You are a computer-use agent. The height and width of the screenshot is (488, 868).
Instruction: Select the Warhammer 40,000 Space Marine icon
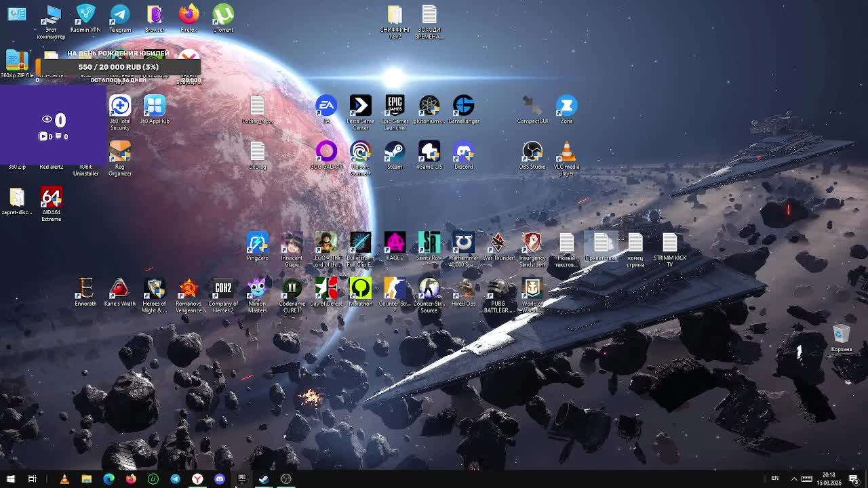[x=464, y=249]
